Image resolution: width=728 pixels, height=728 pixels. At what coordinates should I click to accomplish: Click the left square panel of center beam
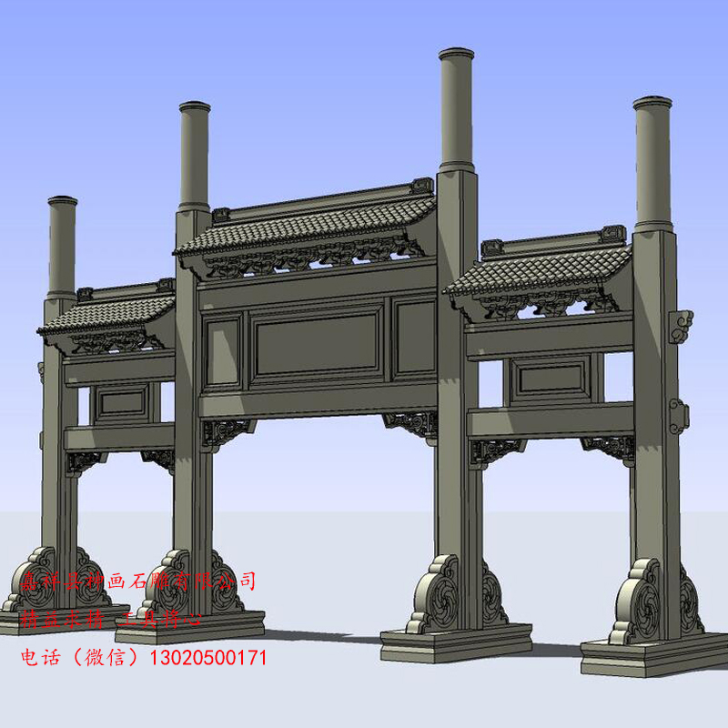[x=223, y=349]
